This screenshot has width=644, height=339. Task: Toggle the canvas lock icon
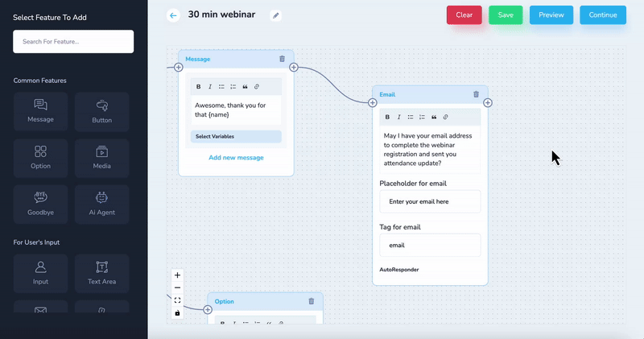pyautogui.click(x=178, y=312)
